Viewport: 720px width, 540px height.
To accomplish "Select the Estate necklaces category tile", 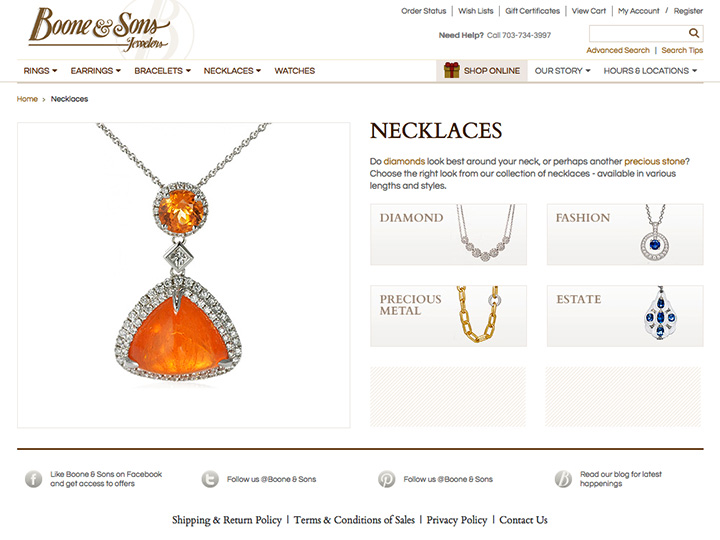I will pyautogui.click(x=625, y=316).
